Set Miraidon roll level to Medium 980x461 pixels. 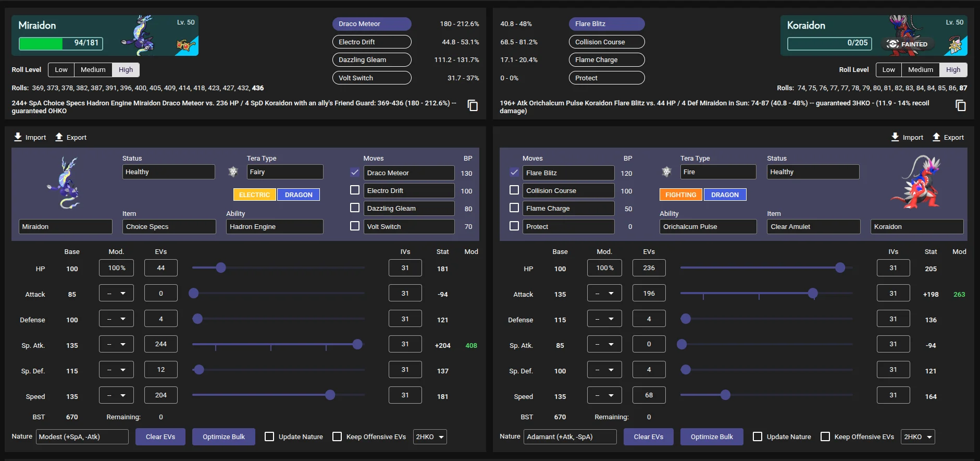click(x=93, y=69)
